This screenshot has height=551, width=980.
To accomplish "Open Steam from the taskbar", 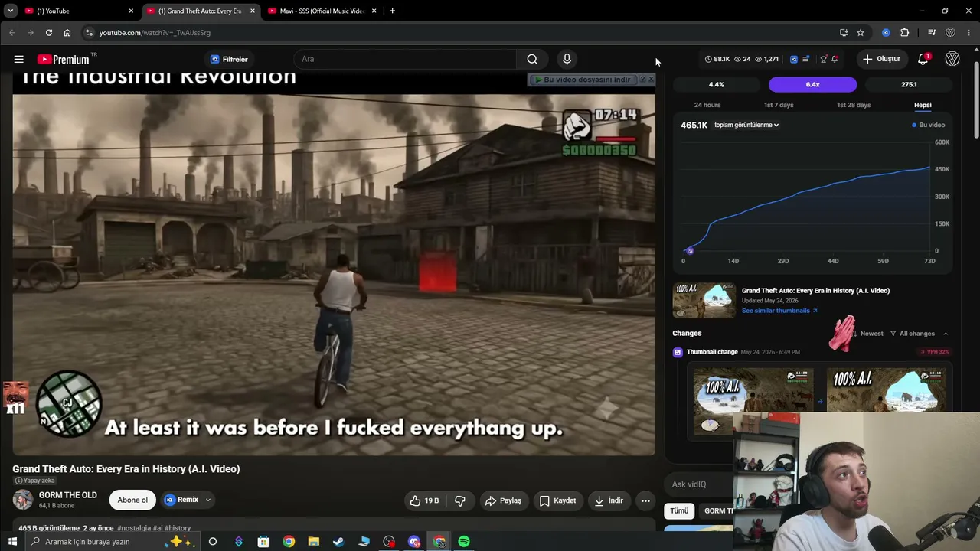I will coord(338,542).
